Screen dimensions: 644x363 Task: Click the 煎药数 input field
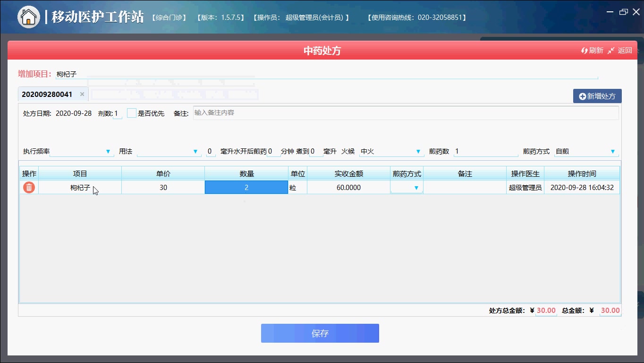(486, 151)
